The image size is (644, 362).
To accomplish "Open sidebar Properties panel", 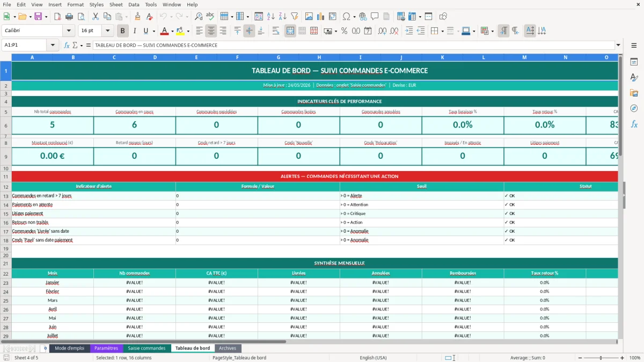I will point(634,62).
